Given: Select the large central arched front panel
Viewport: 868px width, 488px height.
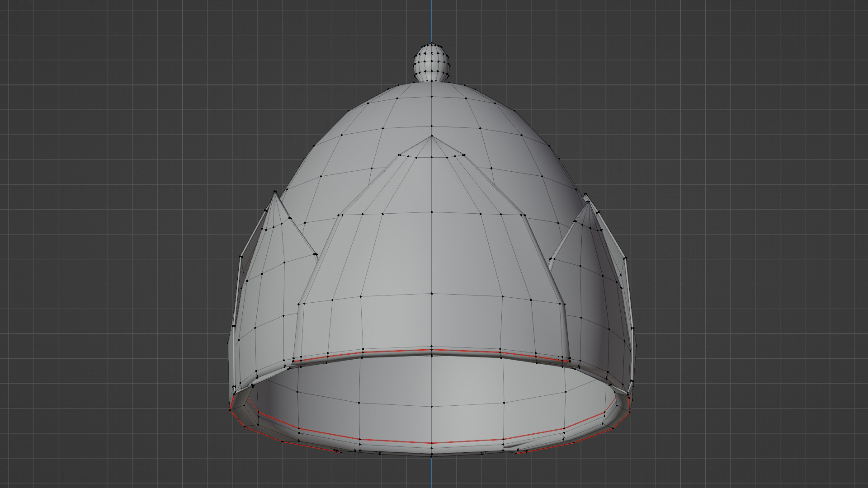Looking at the screenshot, I should coord(432,253).
